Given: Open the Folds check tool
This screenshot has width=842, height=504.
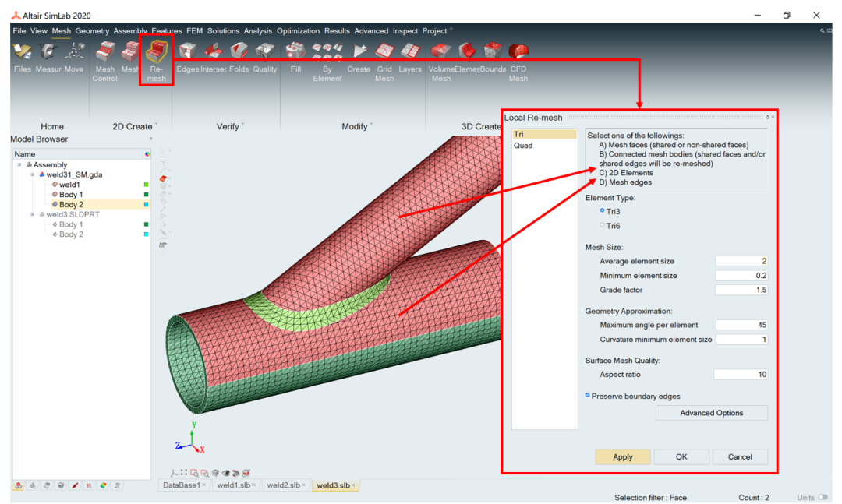Looking at the screenshot, I should tap(239, 58).
